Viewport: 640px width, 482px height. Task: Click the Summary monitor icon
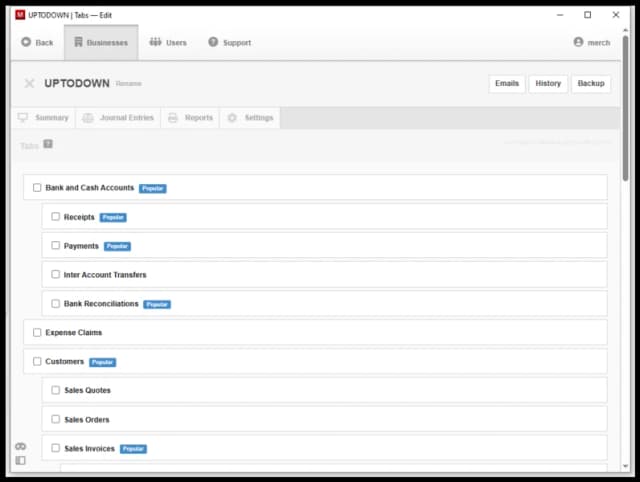tap(23, 118)
